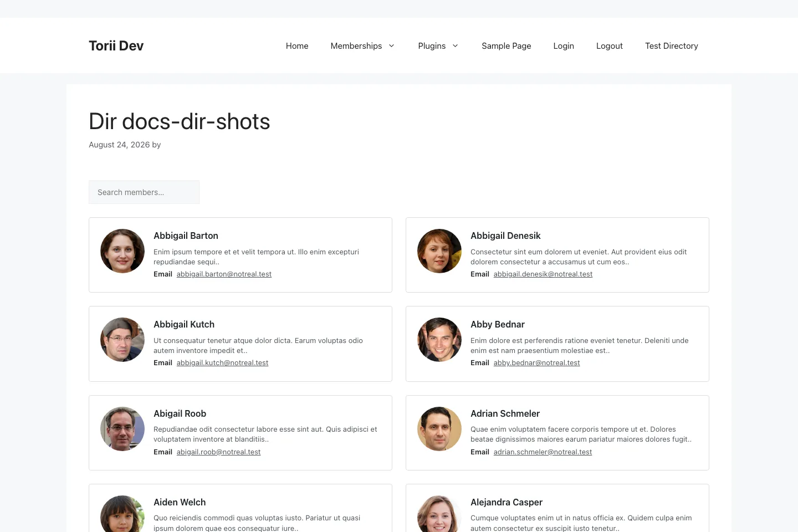Click the Dir docs-dir-shots page heading

[x=180, y=121]
